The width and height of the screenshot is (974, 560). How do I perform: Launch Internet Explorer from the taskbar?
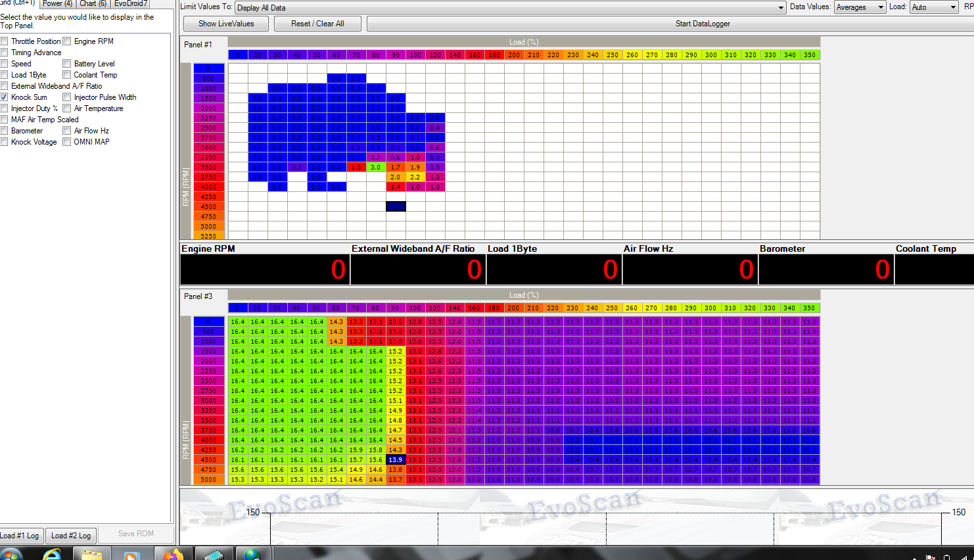click(53, 555)
